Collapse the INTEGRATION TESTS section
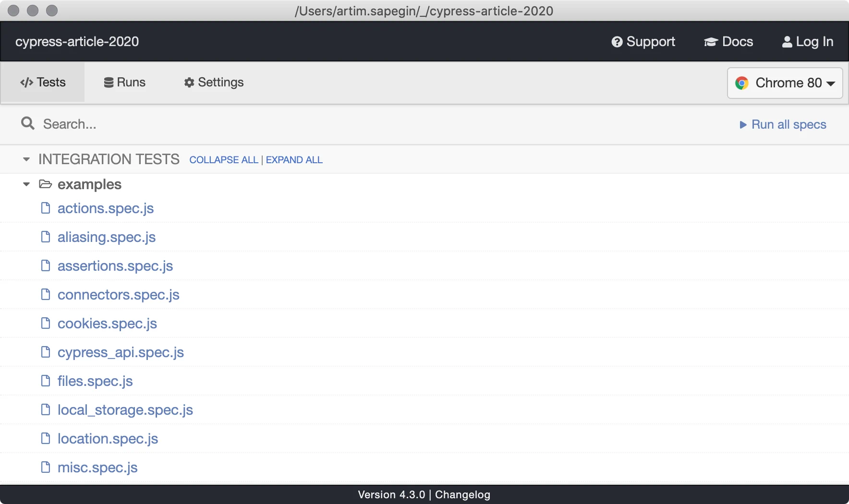The height and width of the screenshot is (504, 849). click(26, 159)
